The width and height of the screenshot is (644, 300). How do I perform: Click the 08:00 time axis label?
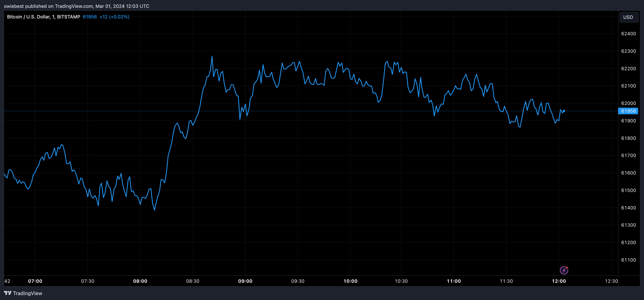click(140, 281)
